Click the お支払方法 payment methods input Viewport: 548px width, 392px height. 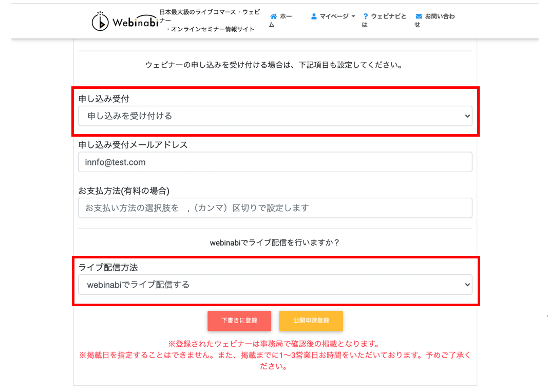(x=275, y=208)
